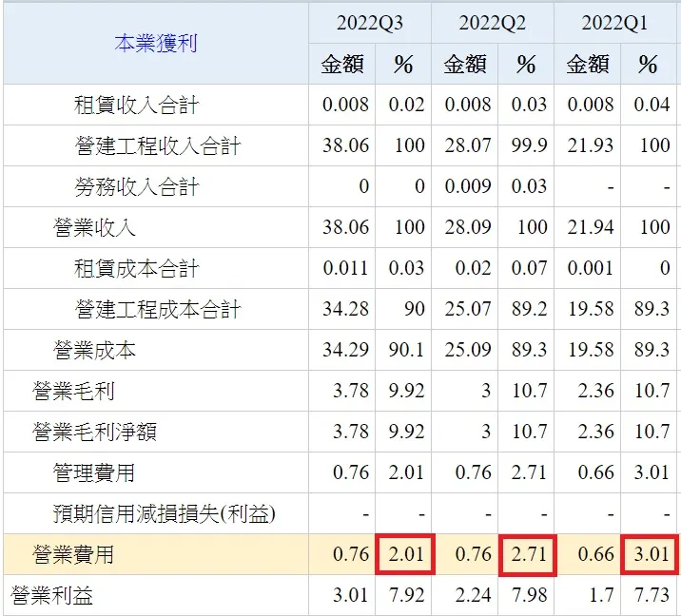Viewport: 681px width, 616px height.
Task: Click the 租賃成本合計 row label
Action: [x=136, y=268]
